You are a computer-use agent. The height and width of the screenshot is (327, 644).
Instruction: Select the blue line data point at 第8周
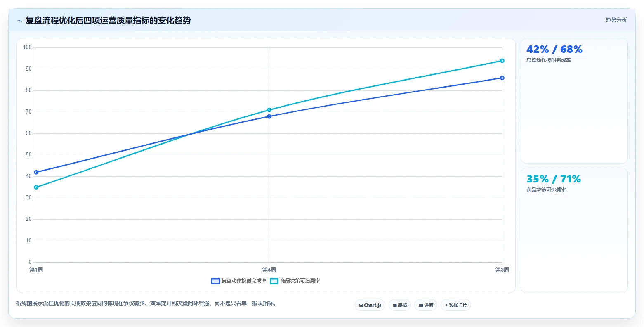pos(502,78)
